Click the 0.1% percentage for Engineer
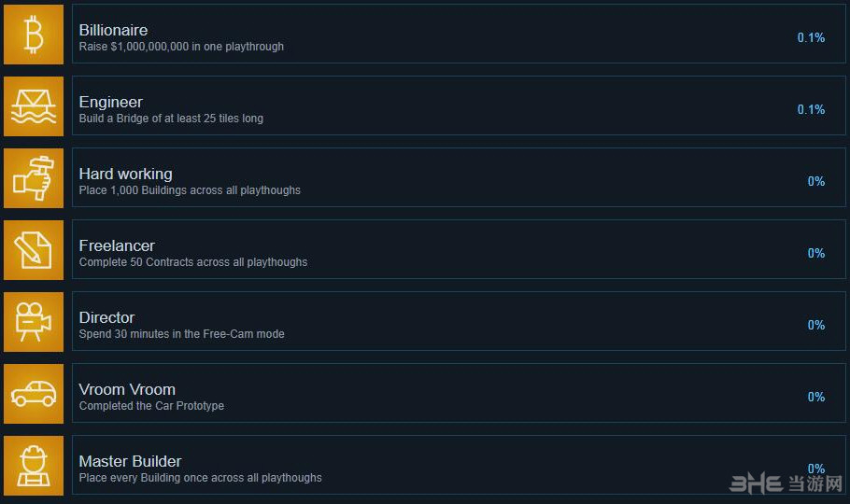 click(811, 109)
